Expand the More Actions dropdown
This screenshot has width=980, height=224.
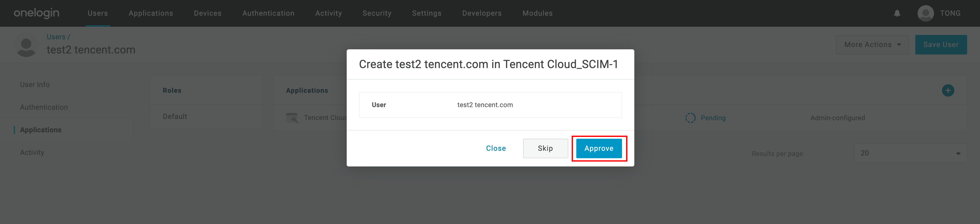872,45
